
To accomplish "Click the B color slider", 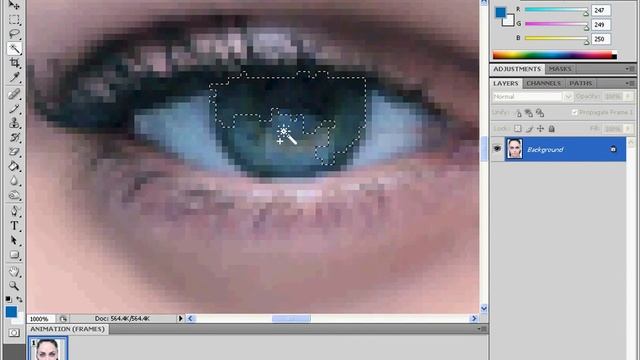I will [x=556, y=38].
